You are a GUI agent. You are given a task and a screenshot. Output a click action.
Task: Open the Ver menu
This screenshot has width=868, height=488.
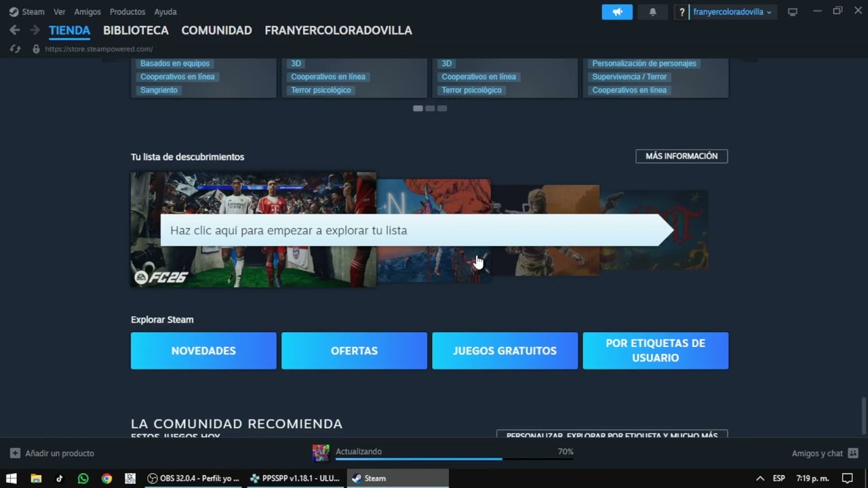(60, 12)
